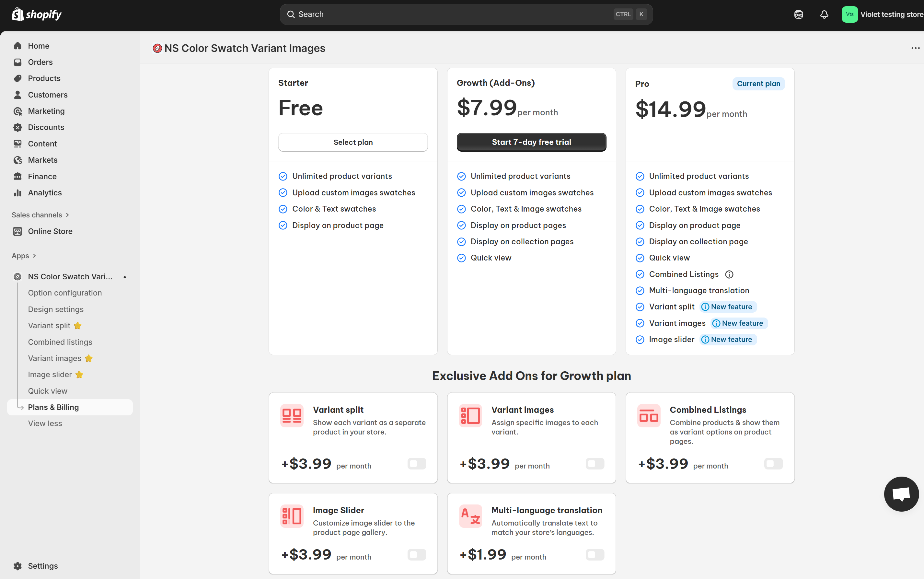Click the Combined Listings info icon
Screen dimensions: 924x579
point(729,274)
